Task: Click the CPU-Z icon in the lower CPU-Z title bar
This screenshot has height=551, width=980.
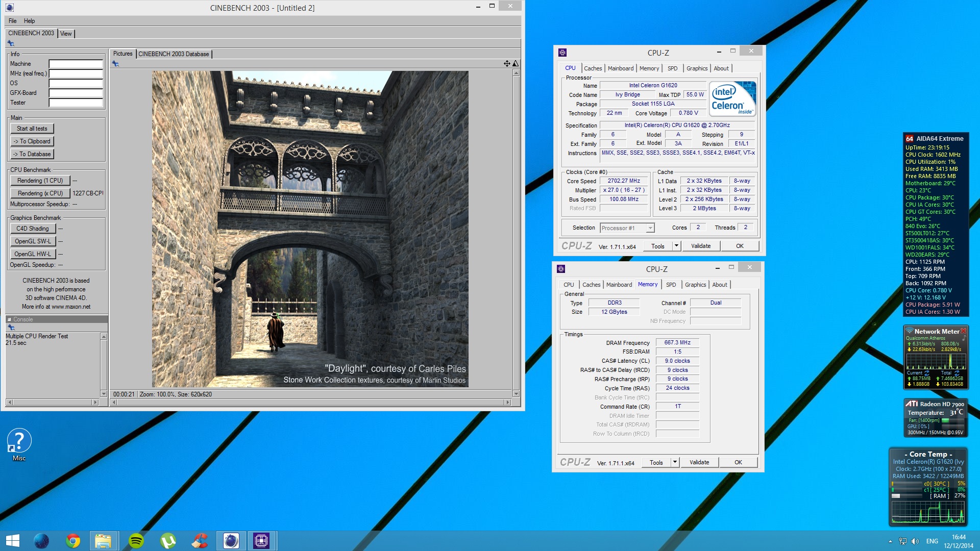Action: coord(561,268)
